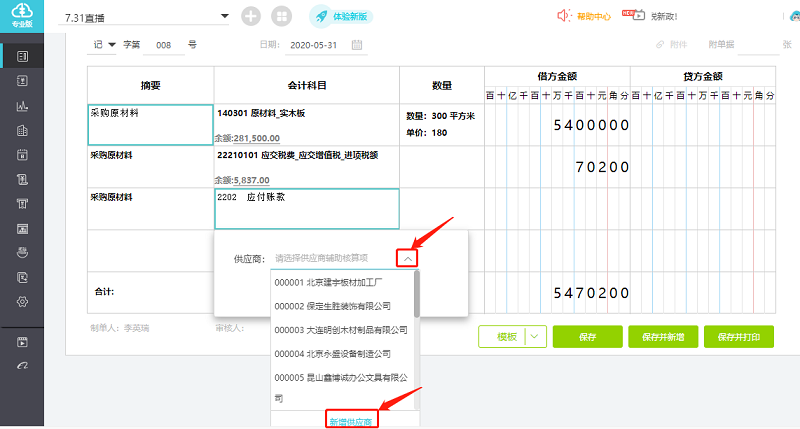Image resolution: width=800 pixels, height=429 pixels.
Task: Click the help center speaker icon
Action: pos(563,16)
